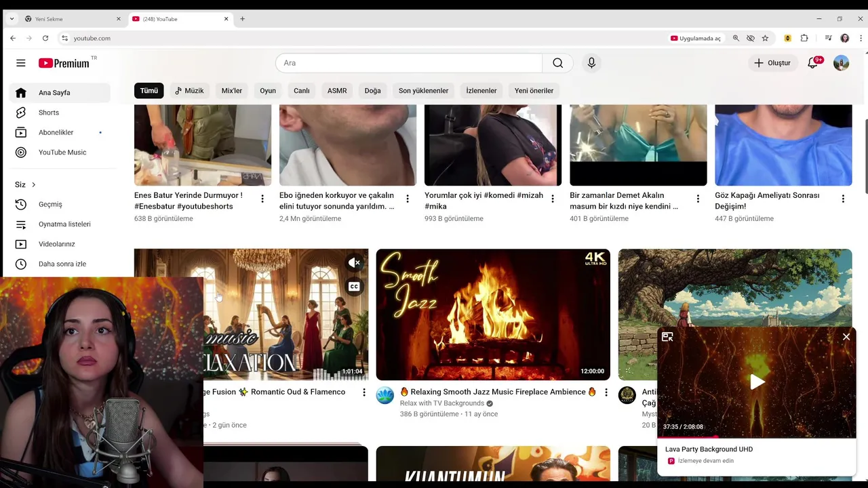This screenshot has width=868, height=488.
Task: Focus the Ara search field
Action: tap(409, 63)
